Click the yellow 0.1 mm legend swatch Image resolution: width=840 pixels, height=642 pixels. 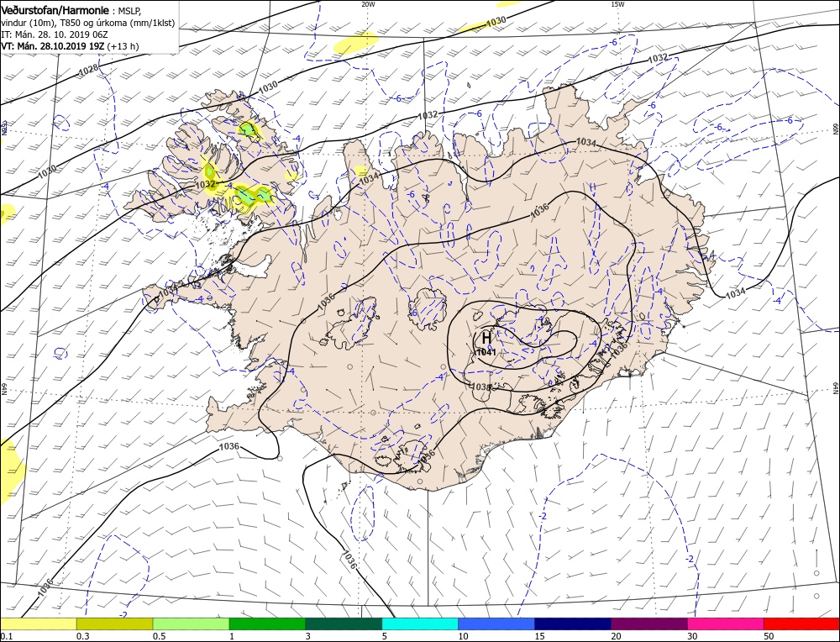click(x=39, y=624)
